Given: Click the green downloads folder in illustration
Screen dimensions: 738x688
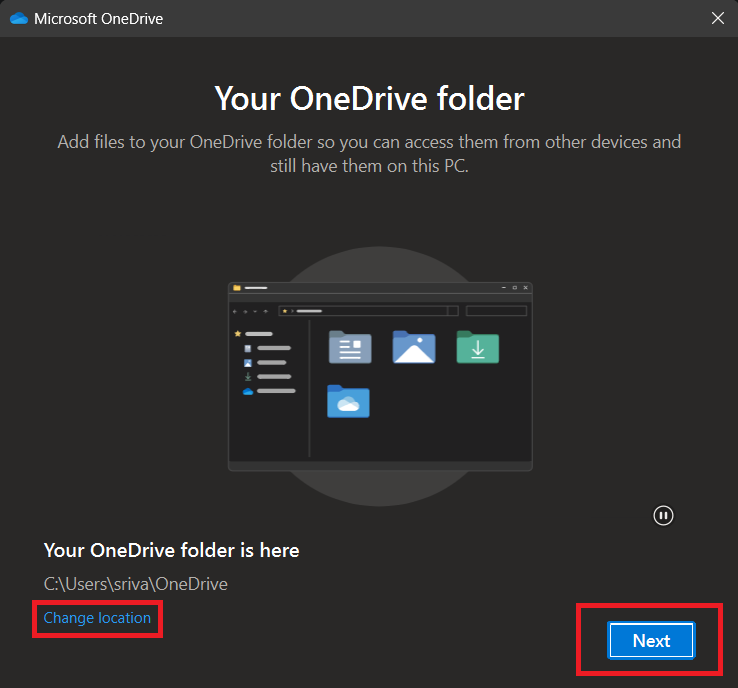Looking at the screenshot, I should click(x=478, y=347).
